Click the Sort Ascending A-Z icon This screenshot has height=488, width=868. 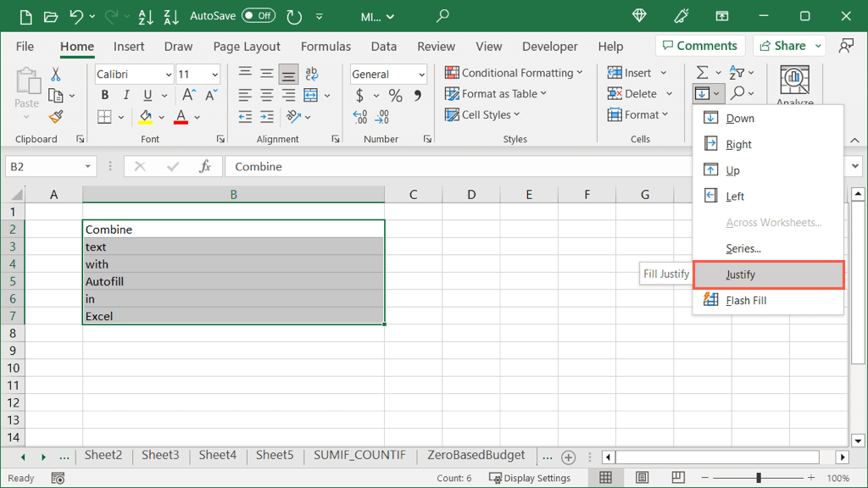click(x=145, y=16)
